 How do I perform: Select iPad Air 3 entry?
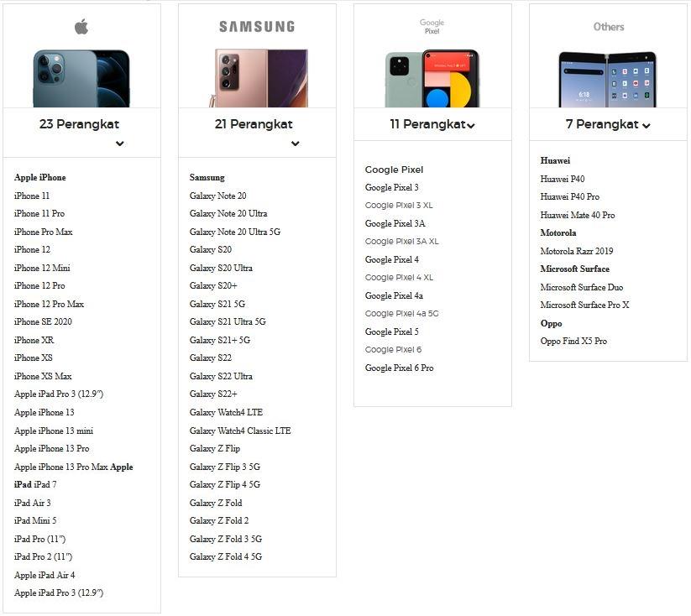(32, 503)
